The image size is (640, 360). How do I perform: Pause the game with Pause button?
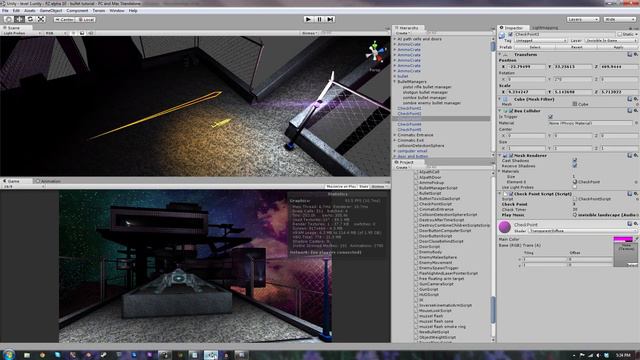point(319,19)
